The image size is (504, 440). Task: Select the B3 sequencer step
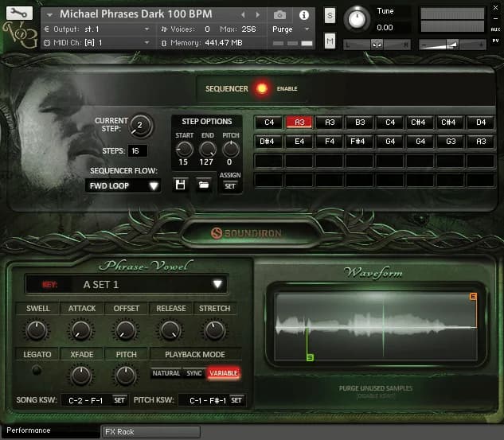pyautogui.click(x=360, y=123)
